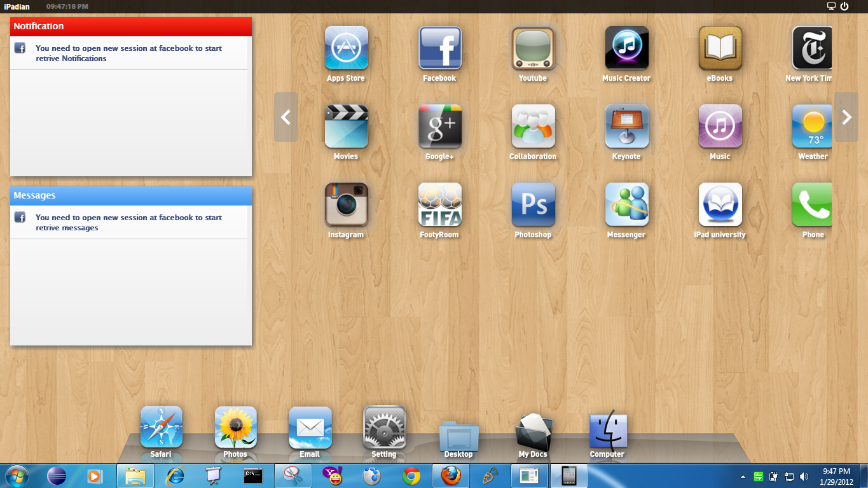Click the network icon in the system tray
This screenshot has height=488, width=868.
[x=789, y=476]
